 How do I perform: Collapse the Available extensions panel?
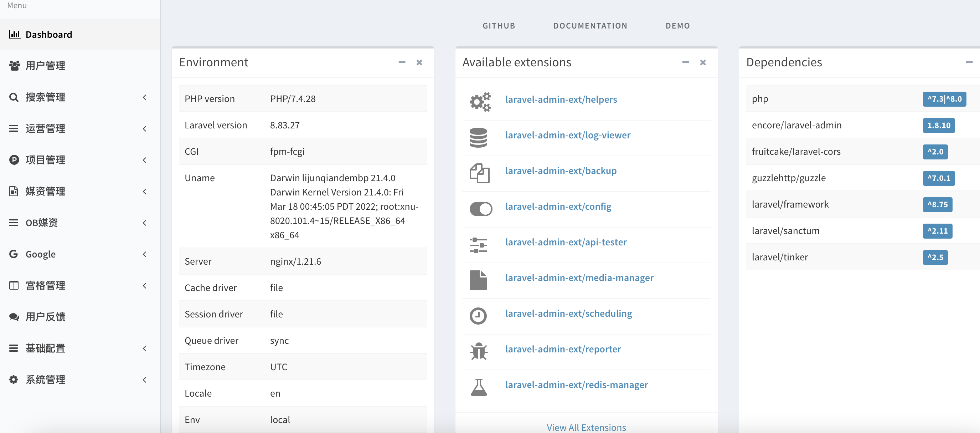(686, 62)
